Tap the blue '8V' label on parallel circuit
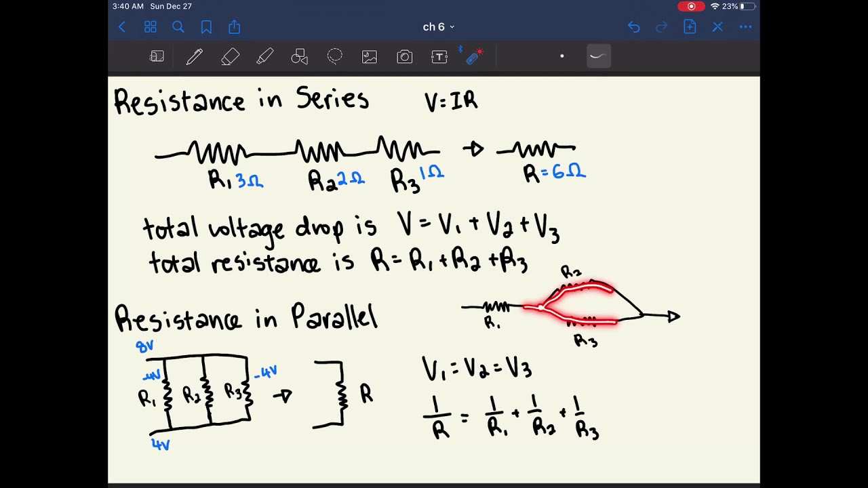Viewport: 868px width, 488px height. click(x=144, y=346)
